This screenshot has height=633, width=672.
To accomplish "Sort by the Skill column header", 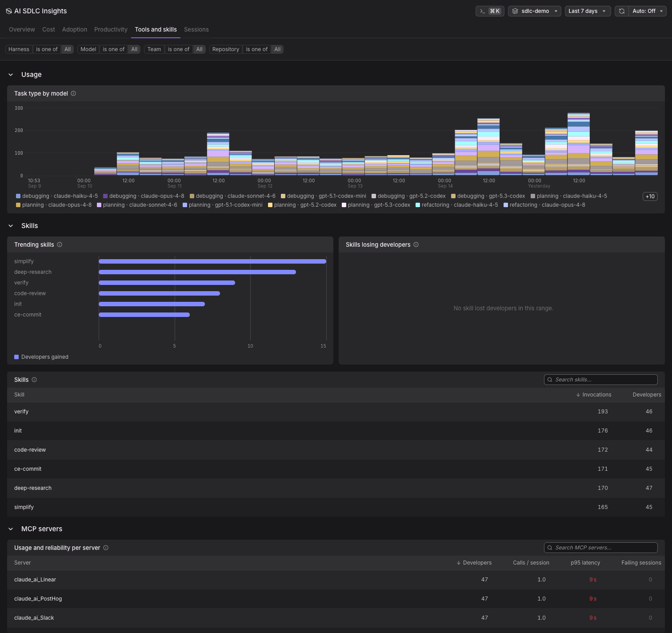I will click(19, 395).
